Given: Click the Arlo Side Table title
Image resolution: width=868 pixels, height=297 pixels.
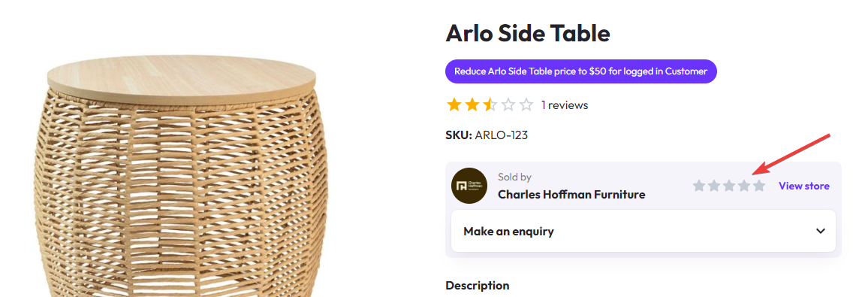Looking at the screenshot, I should click(x=528, y=33).
